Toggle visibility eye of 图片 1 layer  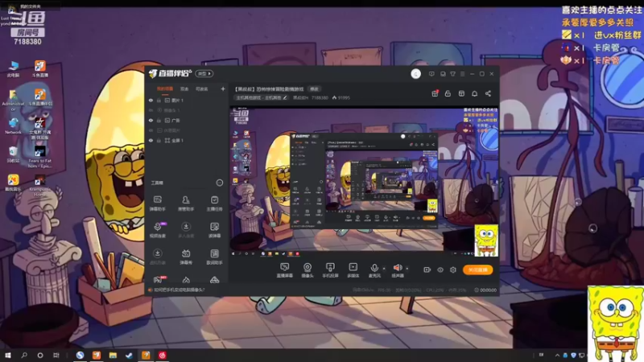tap(151, 100)
